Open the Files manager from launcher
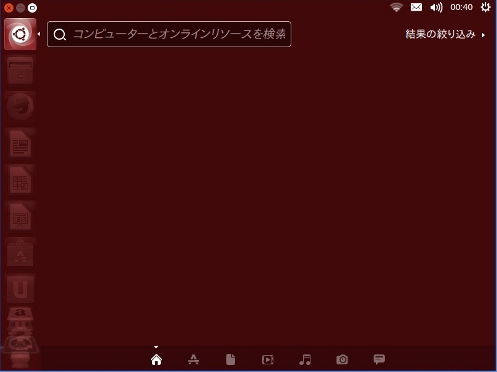The height and width of the screenshot is (372, 497). [x=20, y=71]
